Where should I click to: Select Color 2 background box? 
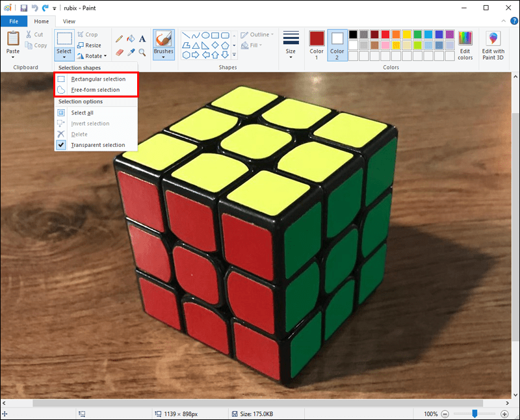coord(337,46)
